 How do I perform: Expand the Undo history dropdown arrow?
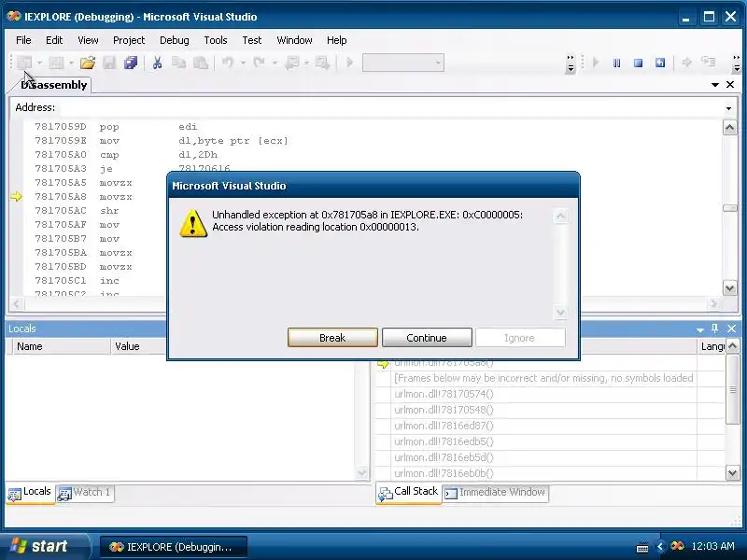click(x=243, y=63)
